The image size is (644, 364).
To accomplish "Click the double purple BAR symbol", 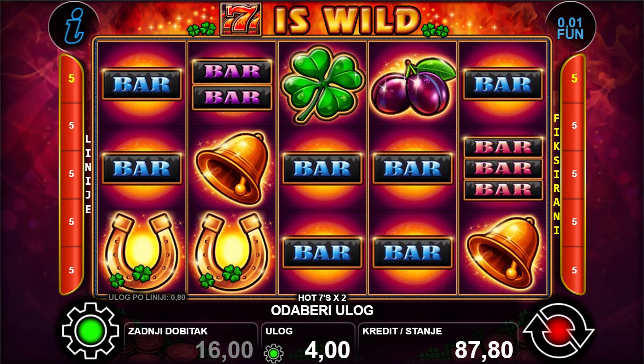I will click(232, 84).
